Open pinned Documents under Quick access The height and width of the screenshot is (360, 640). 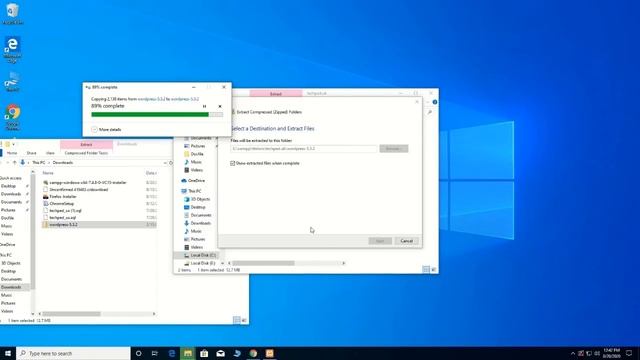11,202
